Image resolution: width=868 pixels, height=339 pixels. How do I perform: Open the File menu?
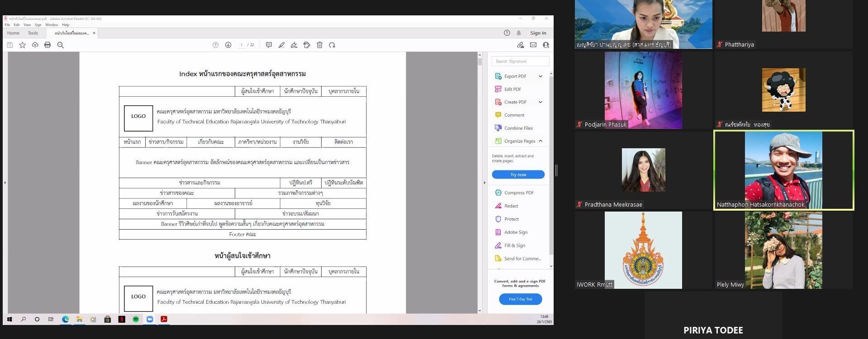pyautogui.click(x=7, y=25)
